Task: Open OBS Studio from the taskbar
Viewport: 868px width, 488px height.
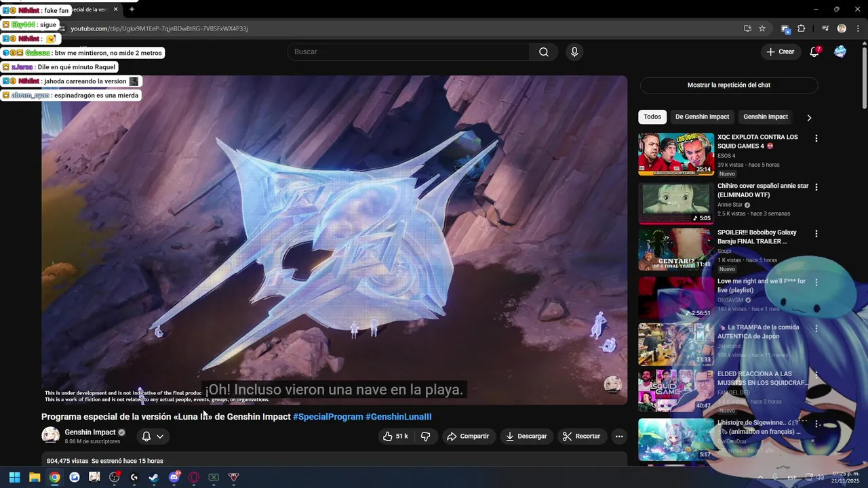Action: coord(114,477)
